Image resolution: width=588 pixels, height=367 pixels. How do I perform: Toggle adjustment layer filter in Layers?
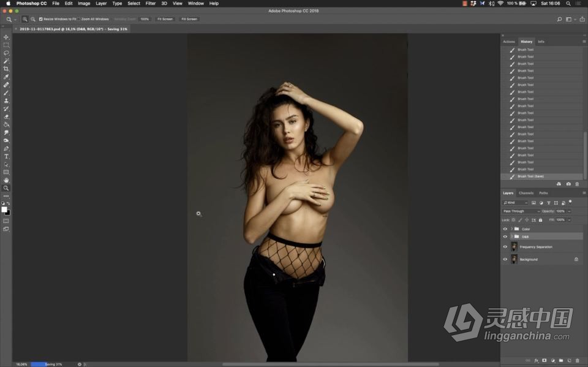click(541, 203)
